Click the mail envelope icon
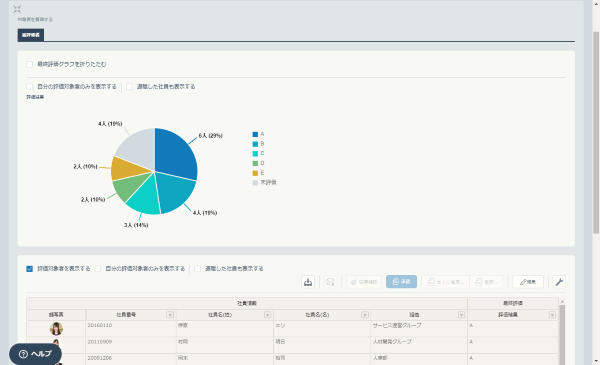 [x=330, y=282]
